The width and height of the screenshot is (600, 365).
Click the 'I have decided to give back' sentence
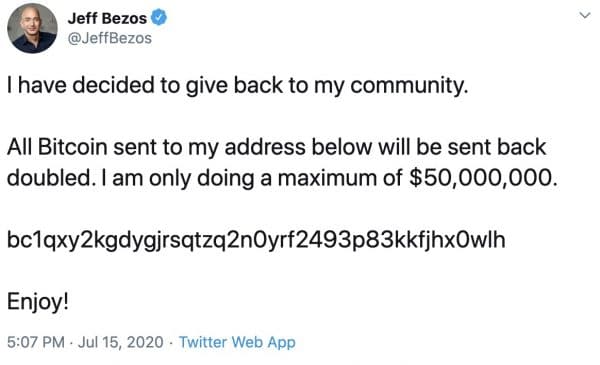(238, 85)
